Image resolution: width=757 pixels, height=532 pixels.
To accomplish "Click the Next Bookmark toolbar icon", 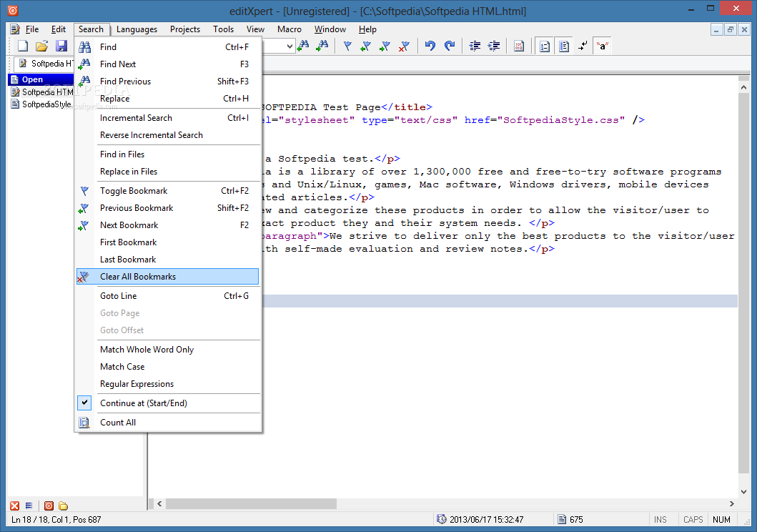I will click(x=385, y=46).
